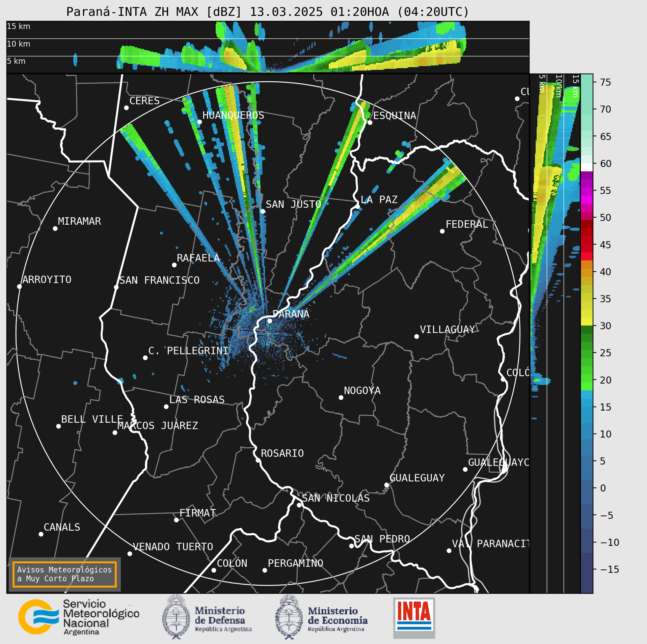This screenshot has width=647, height=644.
Task: Click the SAN FRANCISCO label
Action: [159, 280]
